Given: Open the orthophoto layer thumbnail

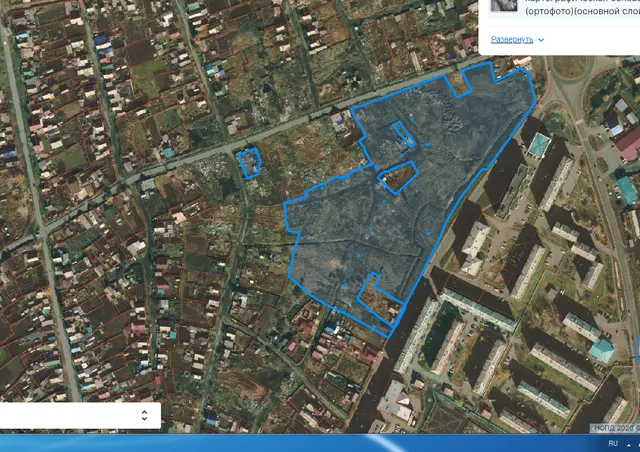Looking at the screenshot, I should 504,5.
